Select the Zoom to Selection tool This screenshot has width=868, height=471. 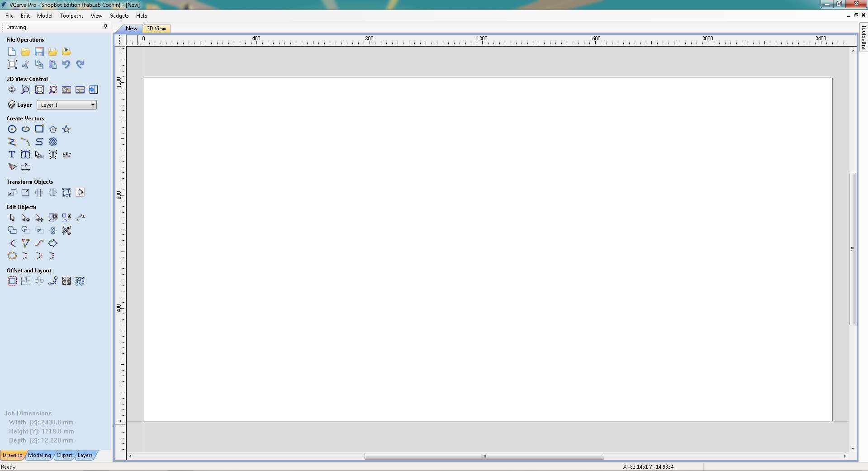[x=53, y=90]
